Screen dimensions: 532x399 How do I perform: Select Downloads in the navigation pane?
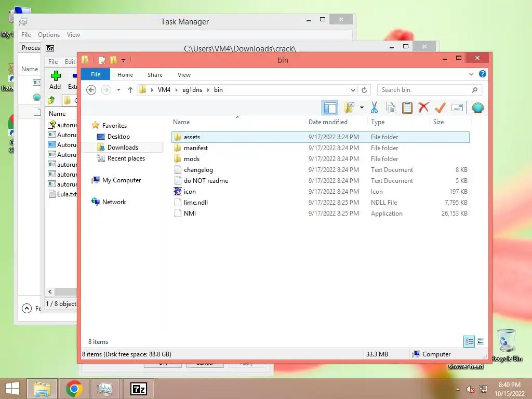pyautogui.click(x=123, y=147)
